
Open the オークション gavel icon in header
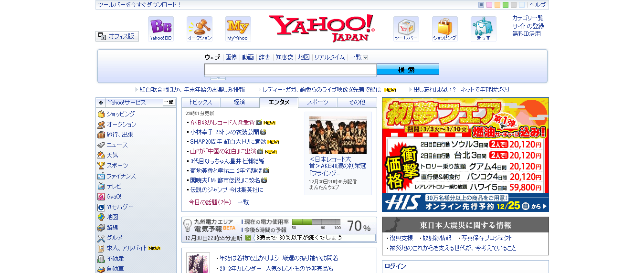tap(200, 29)
